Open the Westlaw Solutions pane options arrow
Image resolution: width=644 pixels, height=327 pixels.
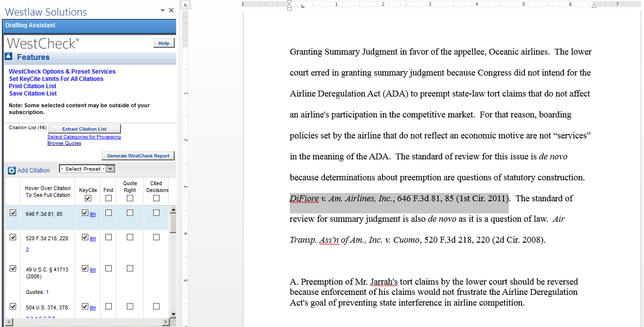[162, 10]
